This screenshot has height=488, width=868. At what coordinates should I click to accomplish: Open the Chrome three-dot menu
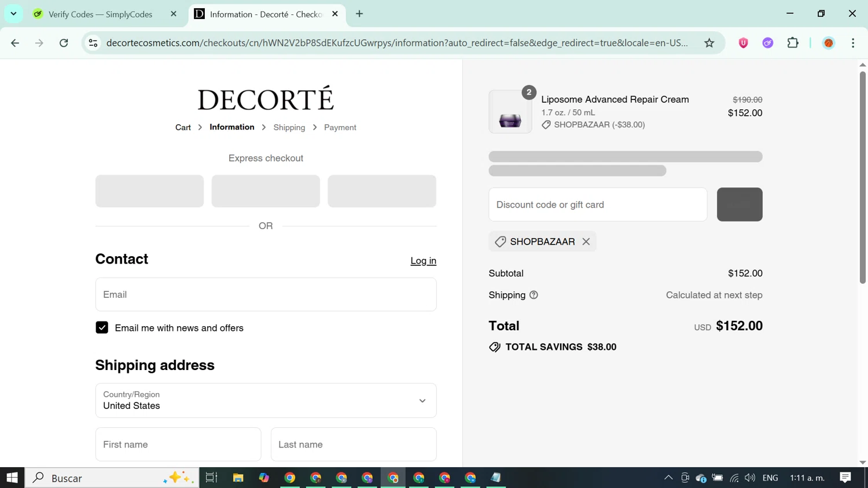(x=853, y=43)
